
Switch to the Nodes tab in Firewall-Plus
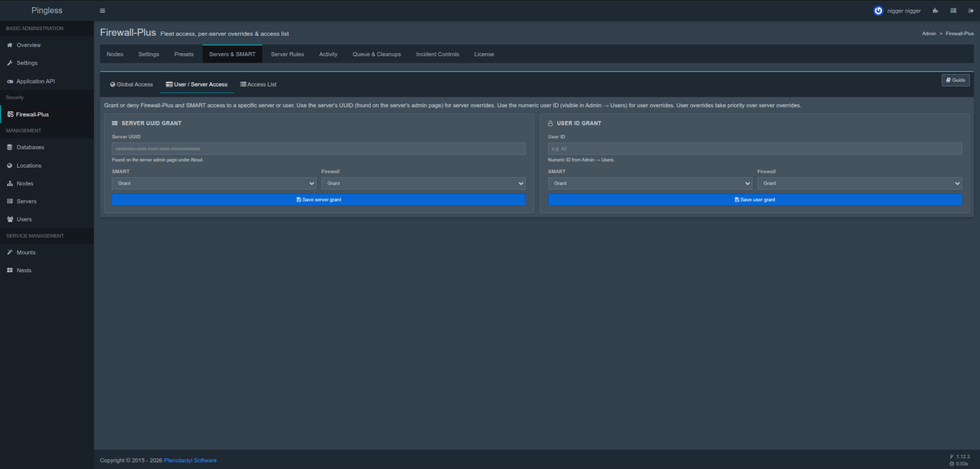(115, 54)
